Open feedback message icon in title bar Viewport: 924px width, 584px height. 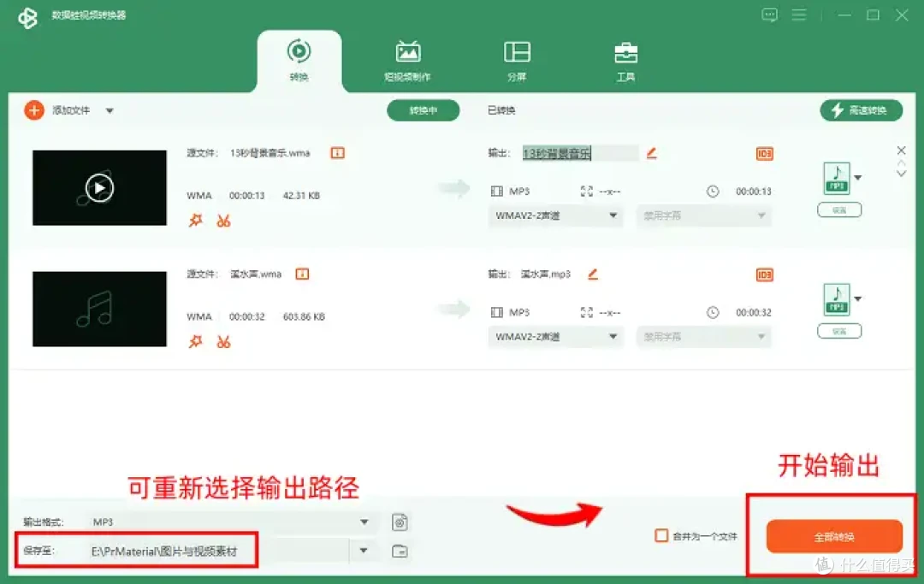tap(770, 15)
